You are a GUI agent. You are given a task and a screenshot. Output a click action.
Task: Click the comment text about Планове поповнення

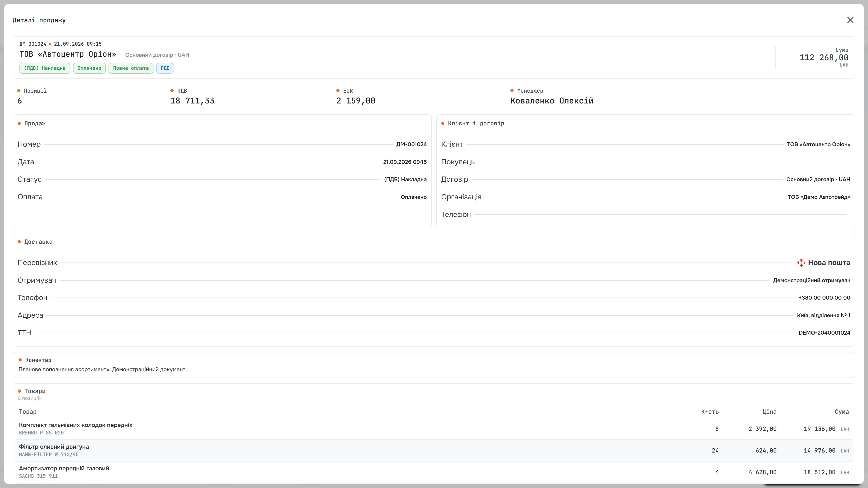(102, 369)
